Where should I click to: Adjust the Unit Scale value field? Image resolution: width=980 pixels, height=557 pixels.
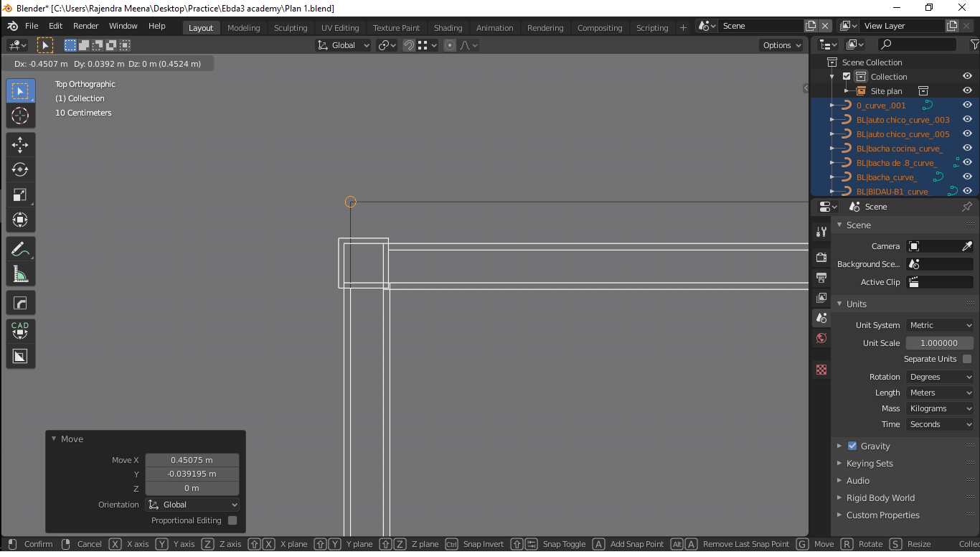click(940, 343)
